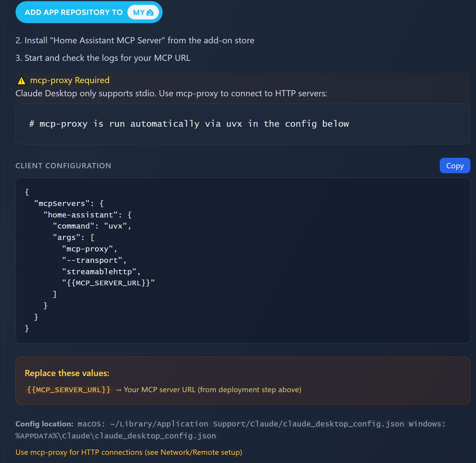
Task: Click the %APPDATA% Windows config path
Action: [116, 436]
